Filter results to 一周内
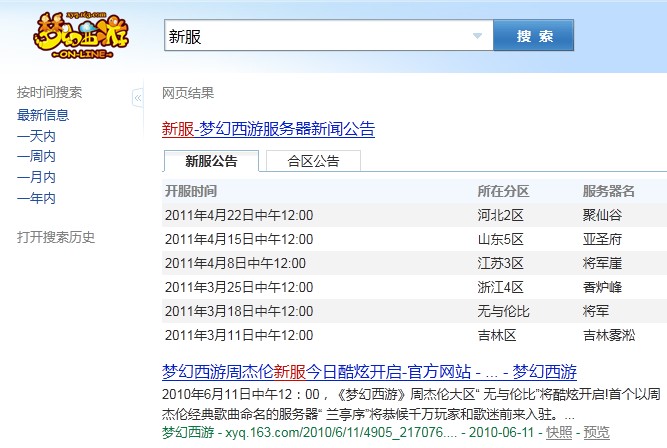The image size is (667, 448). click(x=36, y=157)
